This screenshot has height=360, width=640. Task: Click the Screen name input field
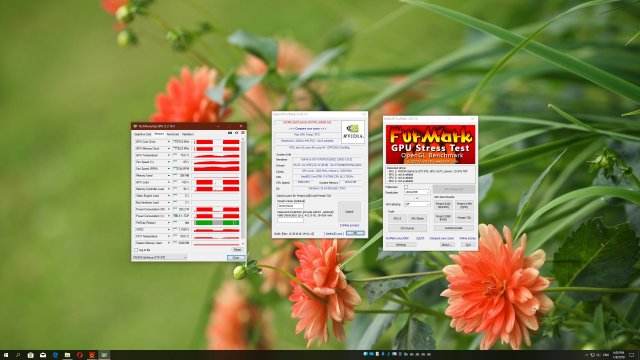point(290,206)
